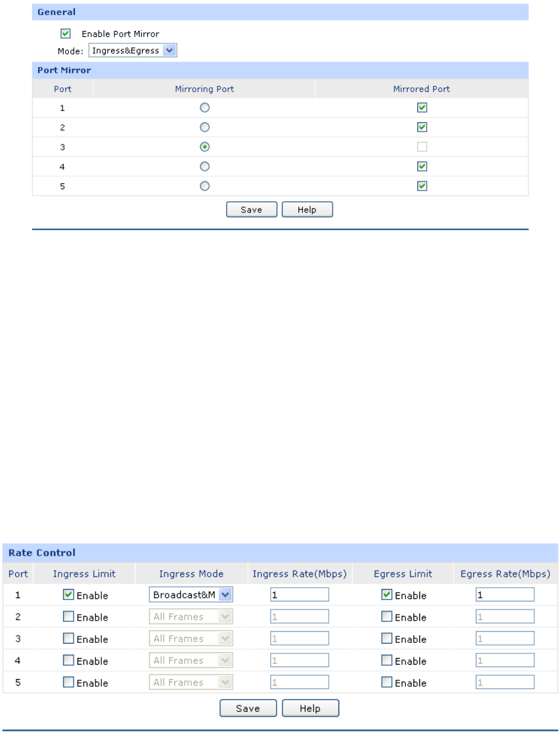Enable Egress Limit for port 3
The width and height of the screenshot is (560, 733).
pyautogui.click(x=386, y=638)
